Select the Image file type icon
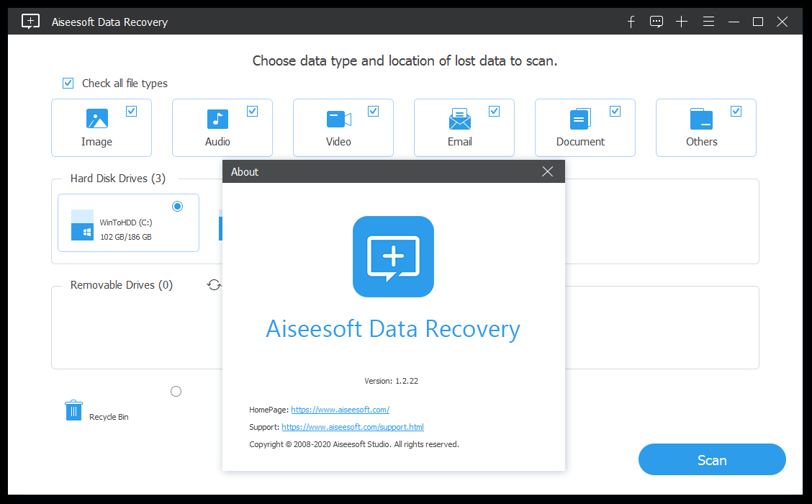This screenshot has height=504, width=812. tap(97, 119)
